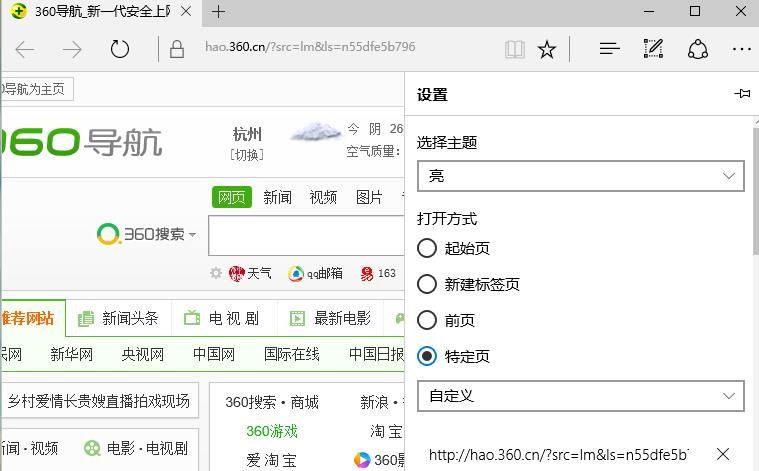The height and width of the screenshot is (471, 759).
Task: Select the 图片 search tab
Action: point(369,197)
